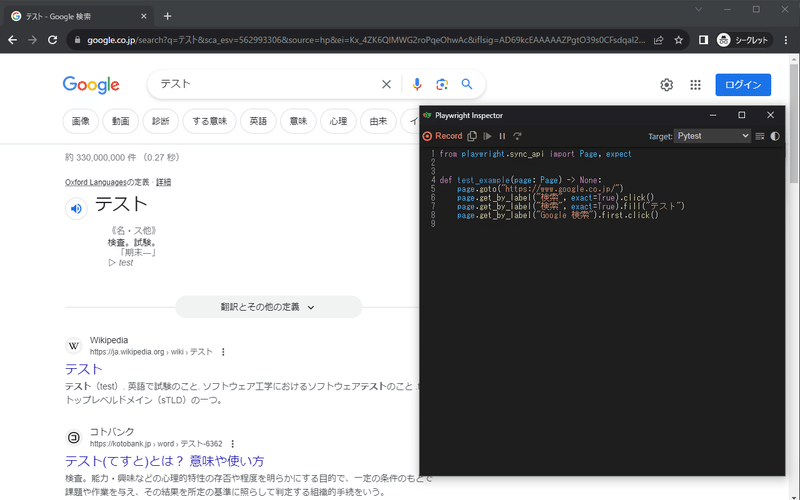
Task: Close the テスト - Google 検索 tab
Action: (x=143, y=16)
